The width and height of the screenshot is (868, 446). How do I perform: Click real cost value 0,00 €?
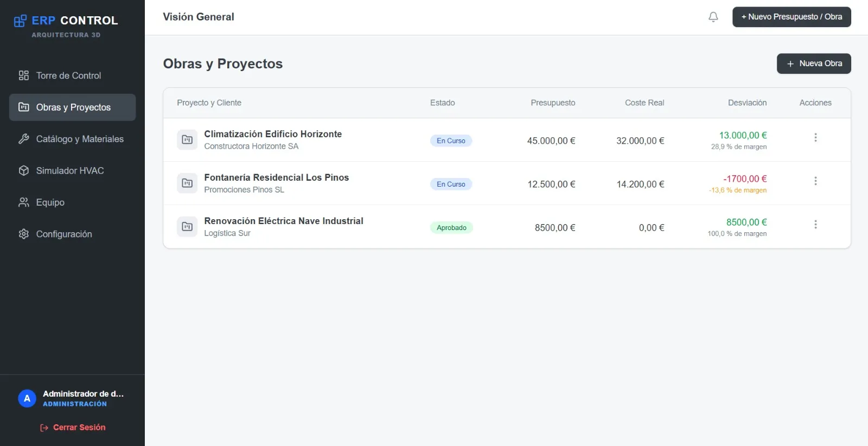coord(652,227)
